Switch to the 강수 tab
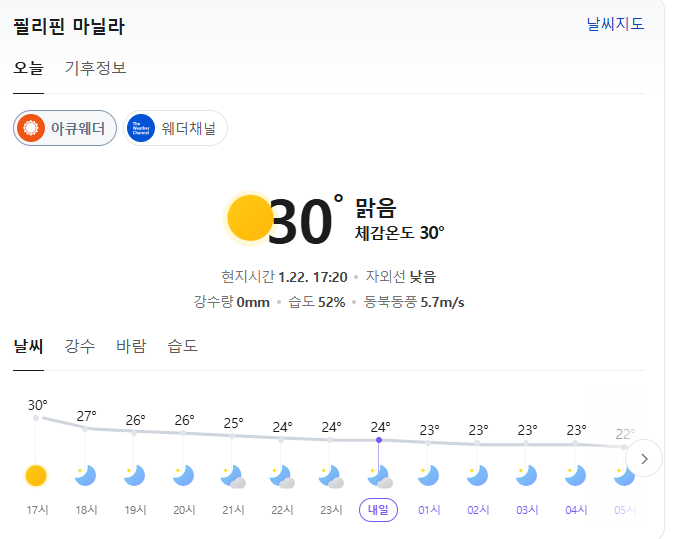Viewport: 674px width, 539px height. 80,346
